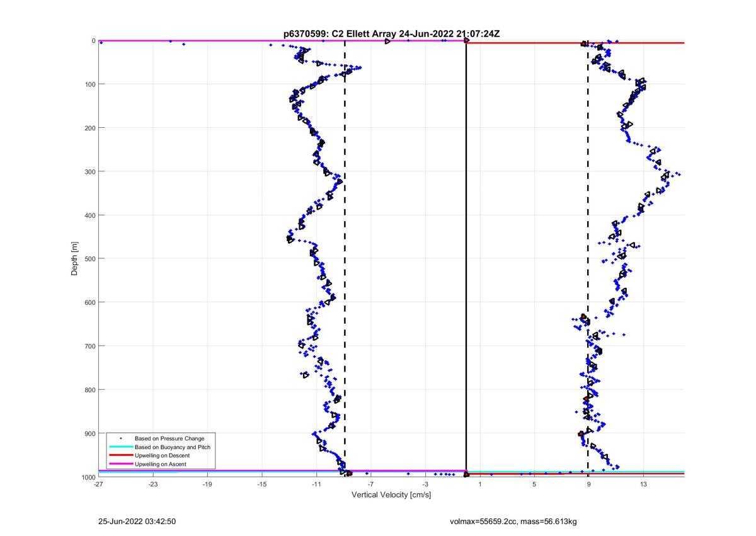Click the dashed vertical line near 9 cm/s
The image size is (756, 536).
coord(588,258)
